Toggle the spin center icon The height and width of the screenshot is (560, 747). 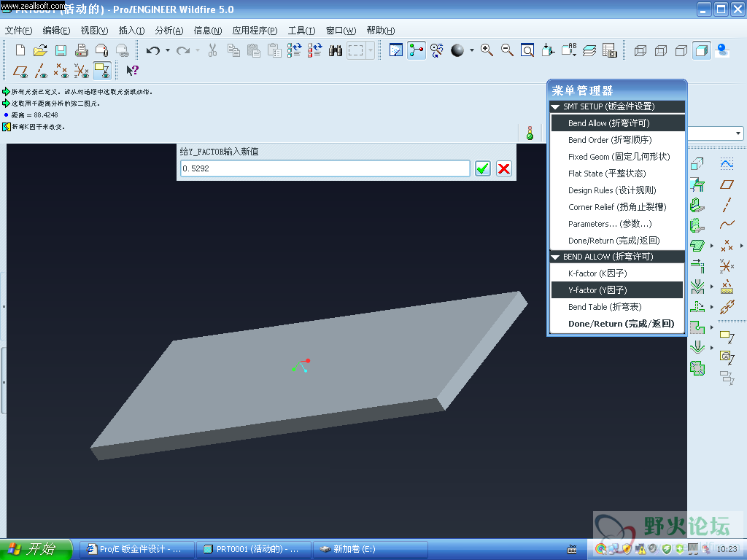point(417,50)
